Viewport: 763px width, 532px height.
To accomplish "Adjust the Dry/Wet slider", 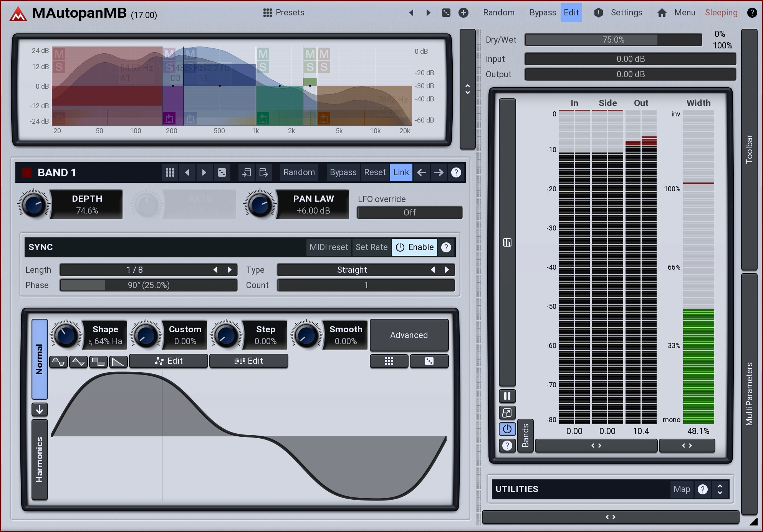I will 613,40.
